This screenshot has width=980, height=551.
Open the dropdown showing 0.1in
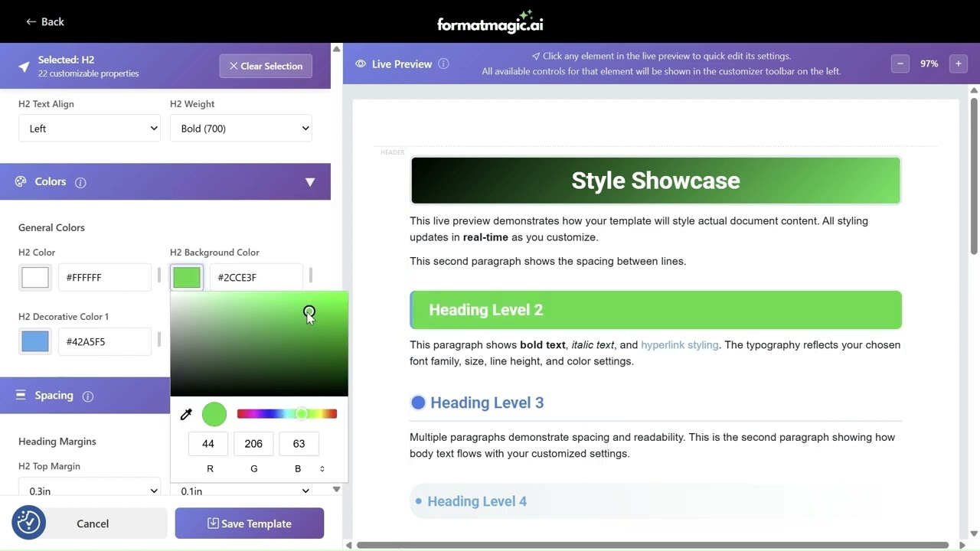(241, 491)
